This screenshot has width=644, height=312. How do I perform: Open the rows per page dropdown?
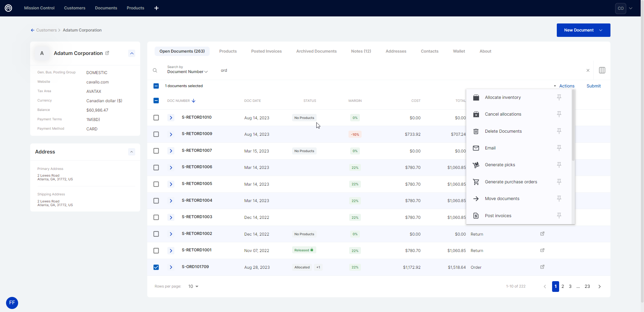[x=193, y=287]
